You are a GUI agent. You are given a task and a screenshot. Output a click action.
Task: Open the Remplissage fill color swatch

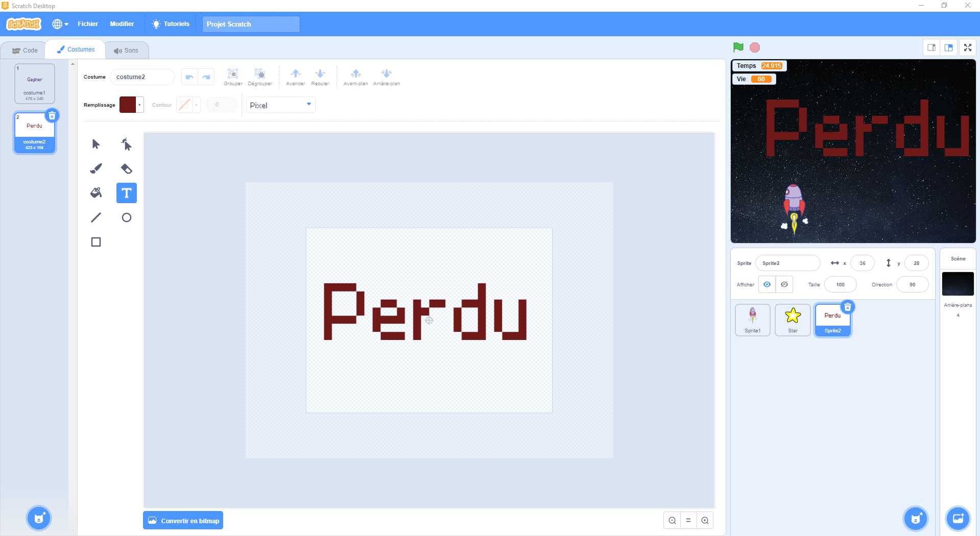131,105
